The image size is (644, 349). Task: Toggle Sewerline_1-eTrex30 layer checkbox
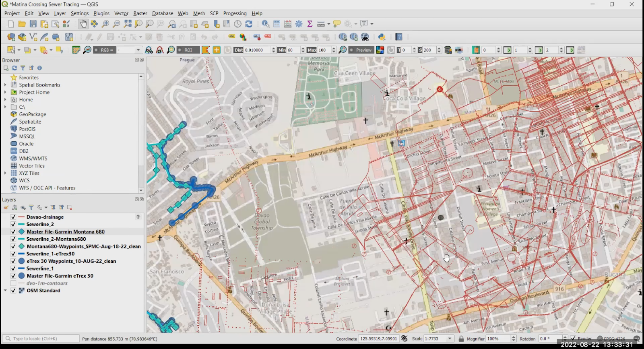[x=13, y=254]
